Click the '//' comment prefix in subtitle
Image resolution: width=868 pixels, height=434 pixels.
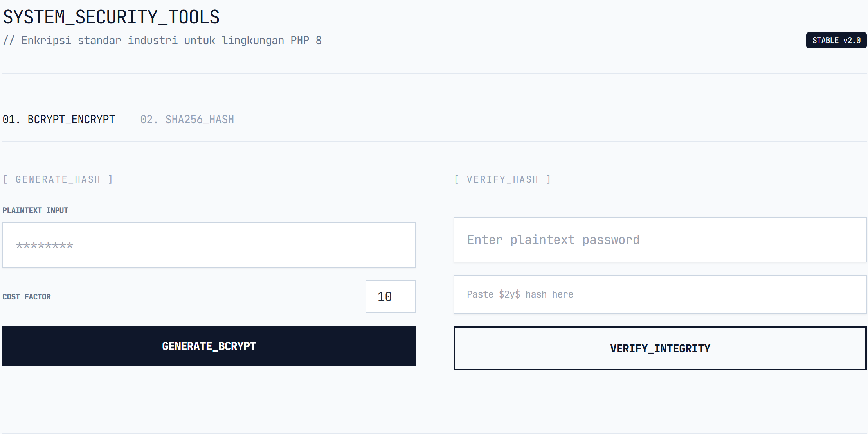[9, 41]
